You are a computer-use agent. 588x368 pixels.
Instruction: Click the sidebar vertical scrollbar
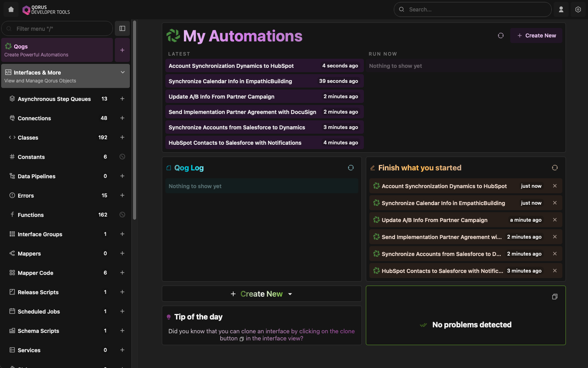coord(135,120)
